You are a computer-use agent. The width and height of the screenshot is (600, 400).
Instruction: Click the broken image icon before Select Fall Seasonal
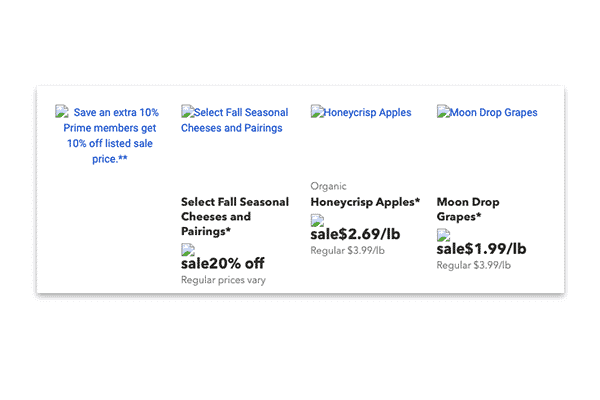tap(188, 111)
